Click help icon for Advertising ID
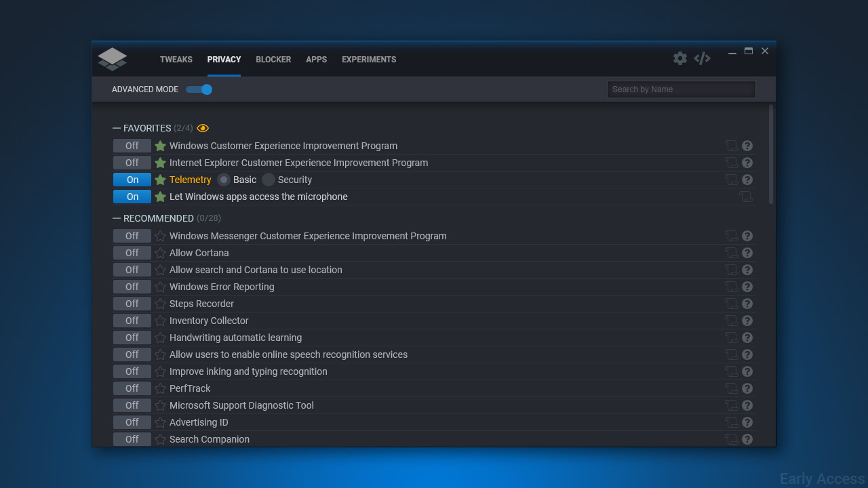 pos(747,422)
